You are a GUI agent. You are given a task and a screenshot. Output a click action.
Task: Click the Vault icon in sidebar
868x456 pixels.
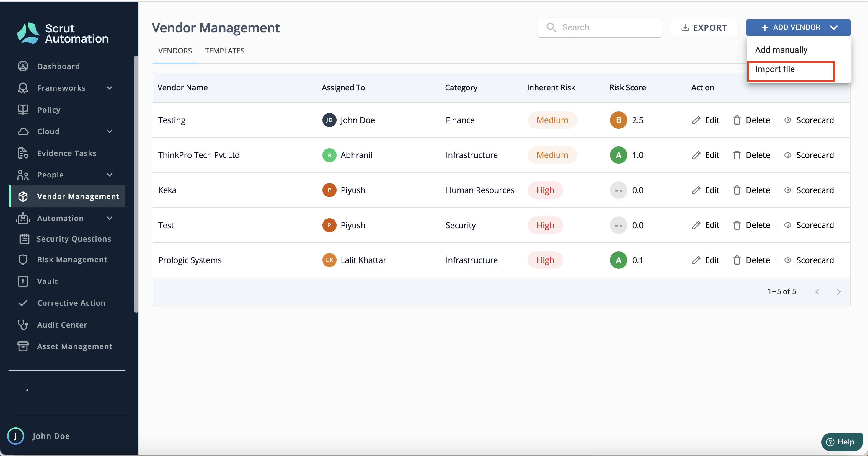23,281
